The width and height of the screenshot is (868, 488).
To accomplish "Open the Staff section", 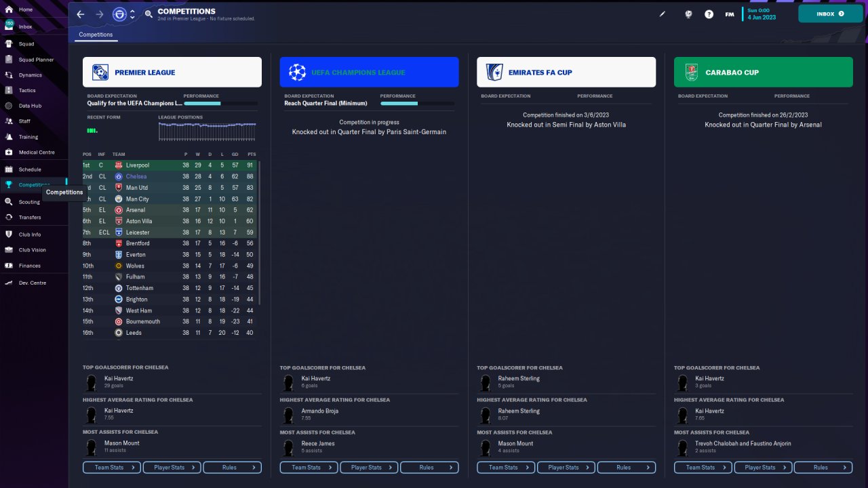I will 24,121.
